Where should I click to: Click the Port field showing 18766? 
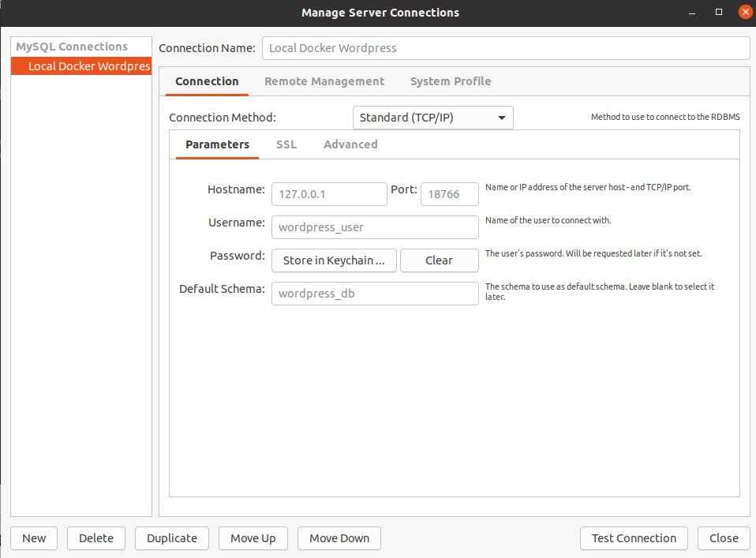tap(449, 194)
